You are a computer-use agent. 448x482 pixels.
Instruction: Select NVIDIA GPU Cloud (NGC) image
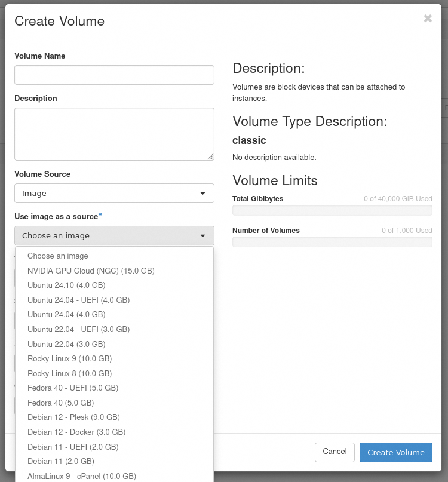pyautogui.click(x=91, y=271)
